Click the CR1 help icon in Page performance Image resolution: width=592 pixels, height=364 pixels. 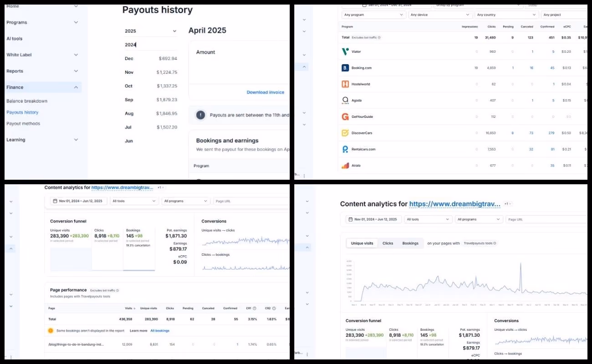click(254, 308)
